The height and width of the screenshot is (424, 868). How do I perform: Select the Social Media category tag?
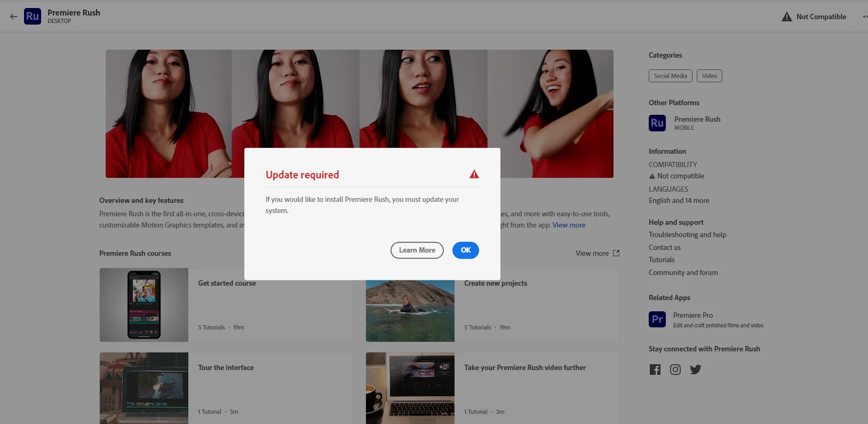(x=671, y=76)
